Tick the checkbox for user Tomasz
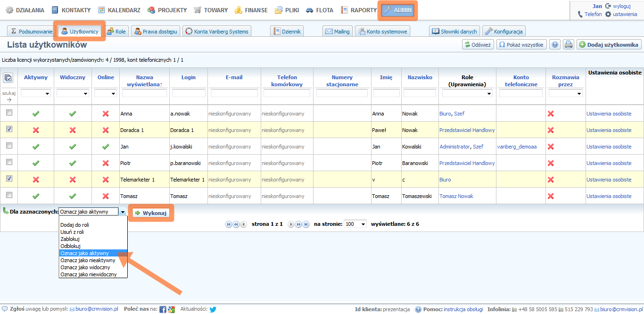 9,195
